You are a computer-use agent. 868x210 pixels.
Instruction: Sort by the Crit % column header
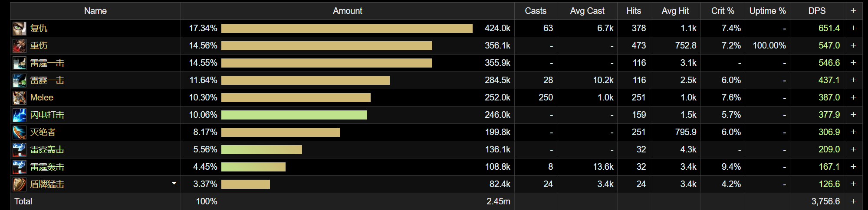(722, 11)
